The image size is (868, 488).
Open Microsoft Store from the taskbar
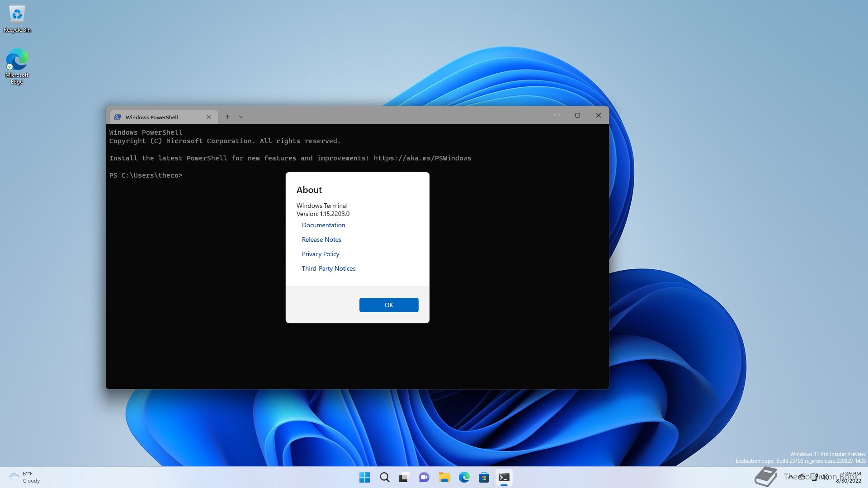[x=484, y=477]
